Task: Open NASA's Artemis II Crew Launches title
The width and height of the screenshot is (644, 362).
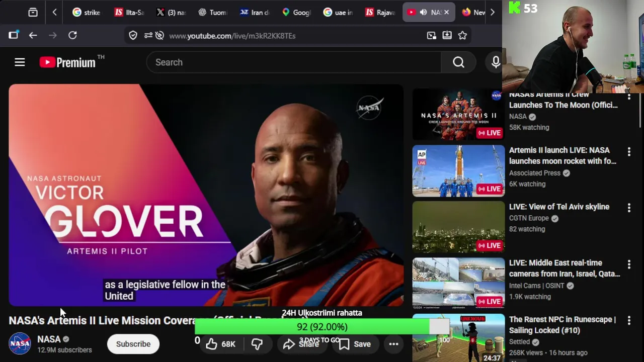Action: [x=563, y=100]
